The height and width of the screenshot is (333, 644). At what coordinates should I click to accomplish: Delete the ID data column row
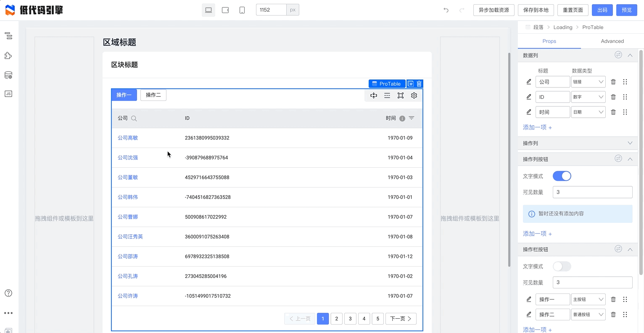click(x=613, y=97)
